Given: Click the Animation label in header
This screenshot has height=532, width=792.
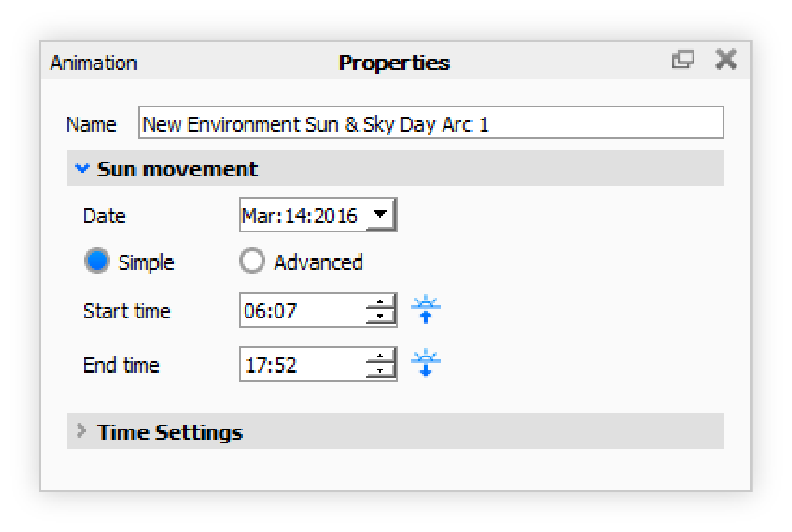Looking at the screenshot, I should coord(94,63).
